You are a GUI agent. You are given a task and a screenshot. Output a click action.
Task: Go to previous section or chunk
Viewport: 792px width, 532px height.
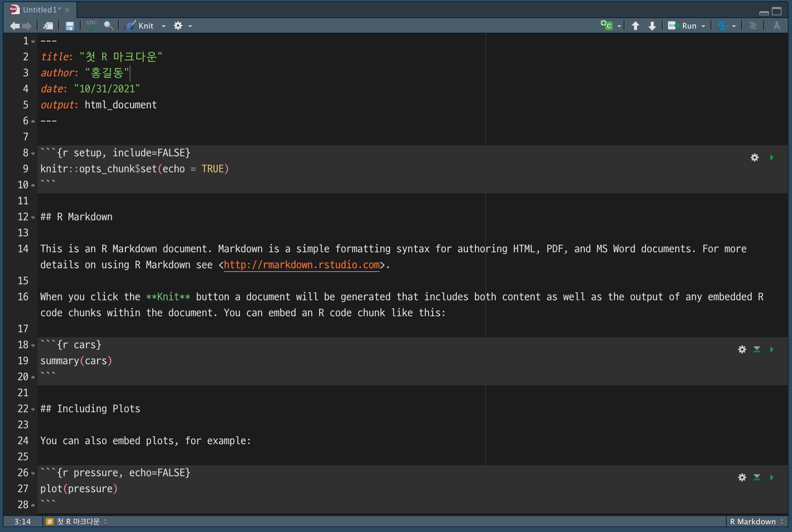[x=635, y=26]
